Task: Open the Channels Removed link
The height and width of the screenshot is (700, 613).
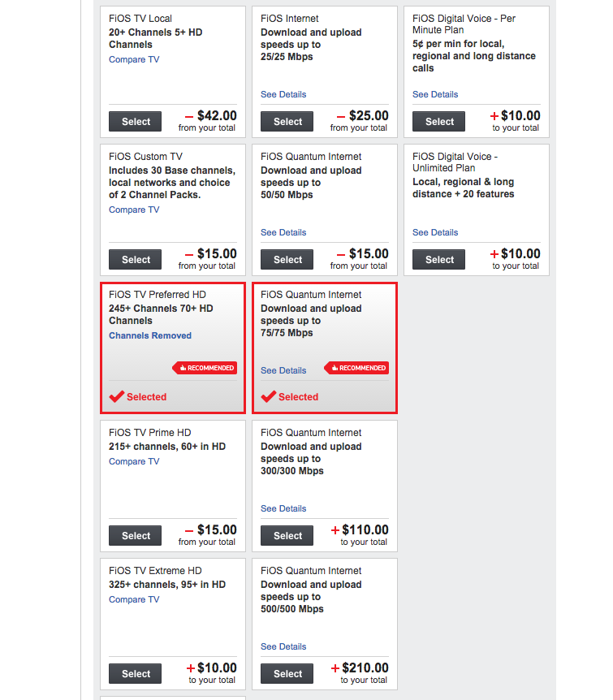Action: point(150,335)
